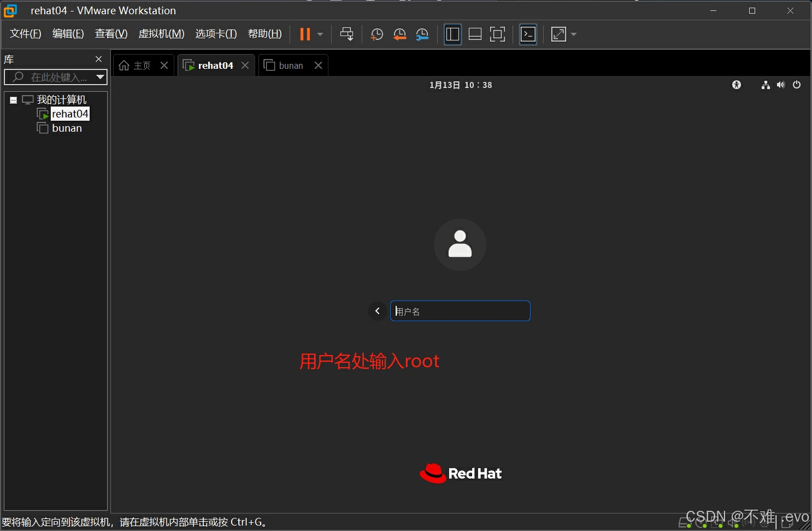The image size is (812, 531).
Task: Take a snapshot of the virtual machine
Action: click(376, 34)
